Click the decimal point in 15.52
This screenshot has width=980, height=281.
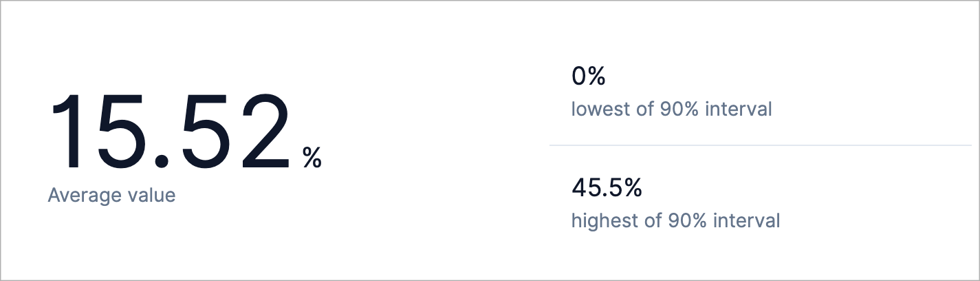pyautogui.click(x=161, y=161)
